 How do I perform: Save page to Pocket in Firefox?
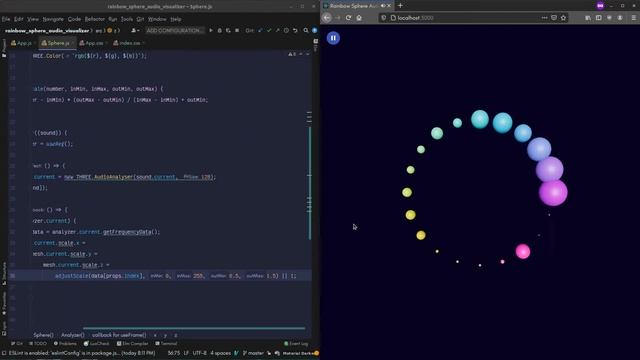pos(554,18)
